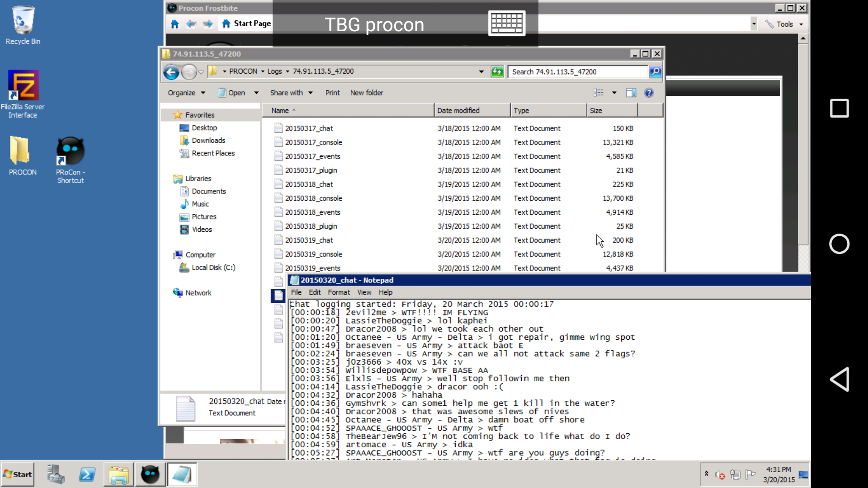Image resolution: width=868 pixels, height=488 pixels.
Task: Open the Notepad View menu
Action: pos(364,292)
